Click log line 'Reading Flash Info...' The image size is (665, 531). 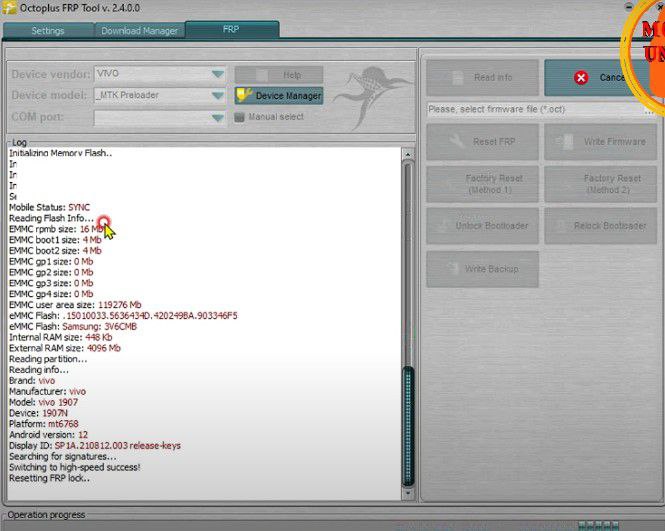[x=51, y=218]
